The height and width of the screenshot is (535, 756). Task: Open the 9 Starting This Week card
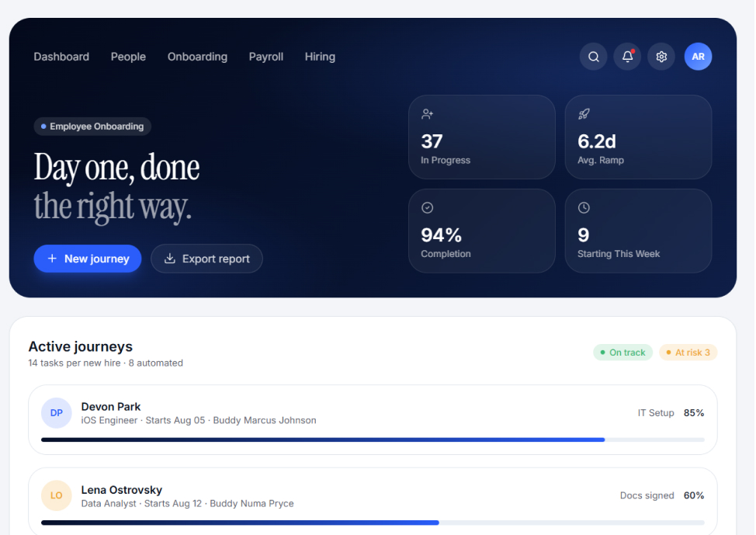[x=638, y=231]
